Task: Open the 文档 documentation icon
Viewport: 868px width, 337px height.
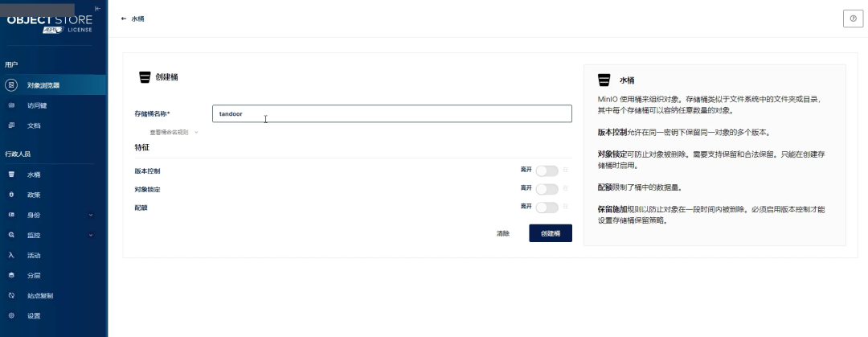Action: 11,125
